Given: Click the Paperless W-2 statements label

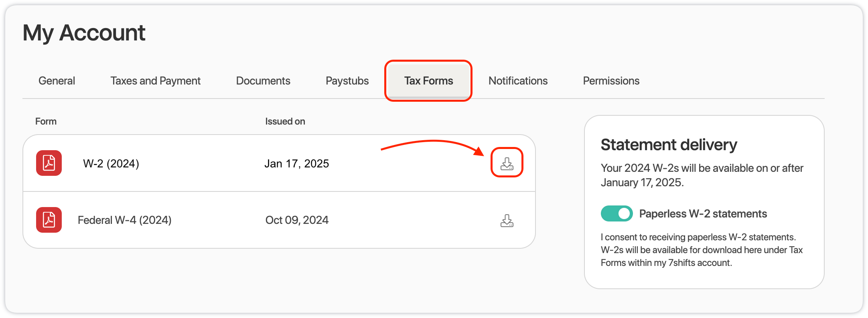Looking at the screenshot, I should coord(703,213).
